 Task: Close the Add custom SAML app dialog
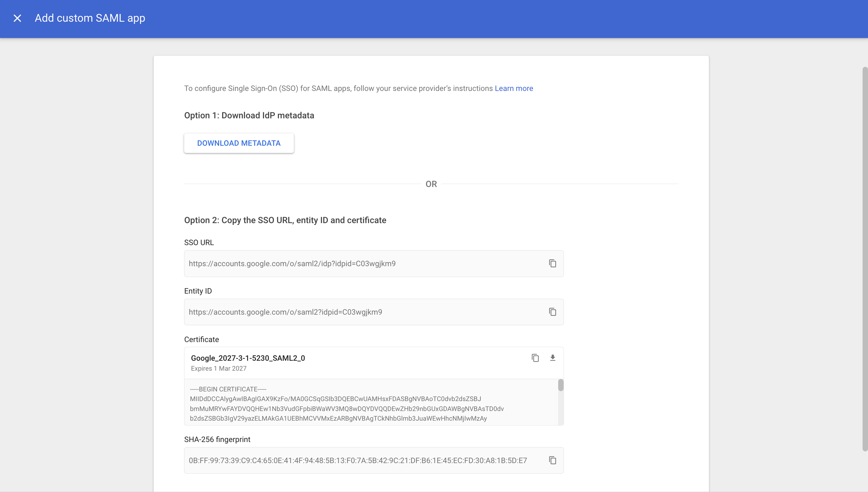coord(17,18)
